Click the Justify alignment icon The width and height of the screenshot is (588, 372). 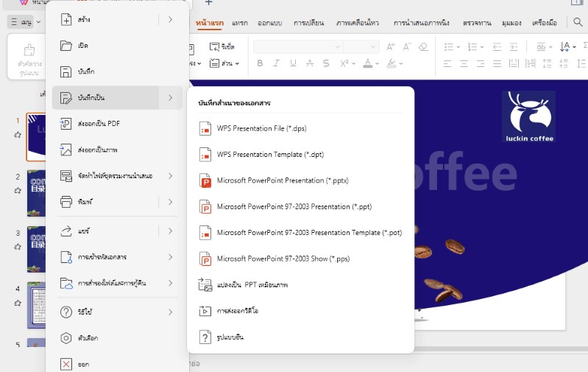click(x=497, y=63)
